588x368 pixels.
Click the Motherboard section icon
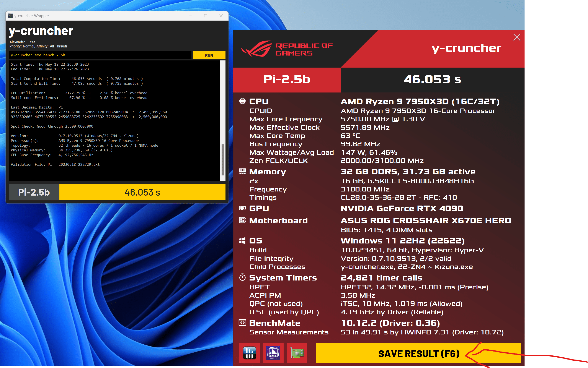point(242,220)
